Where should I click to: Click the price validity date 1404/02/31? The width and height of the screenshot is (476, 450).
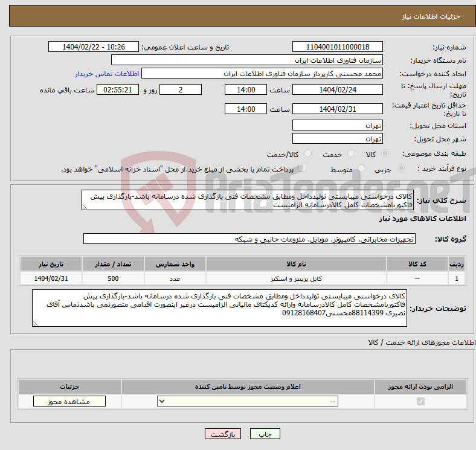(337, 109)
